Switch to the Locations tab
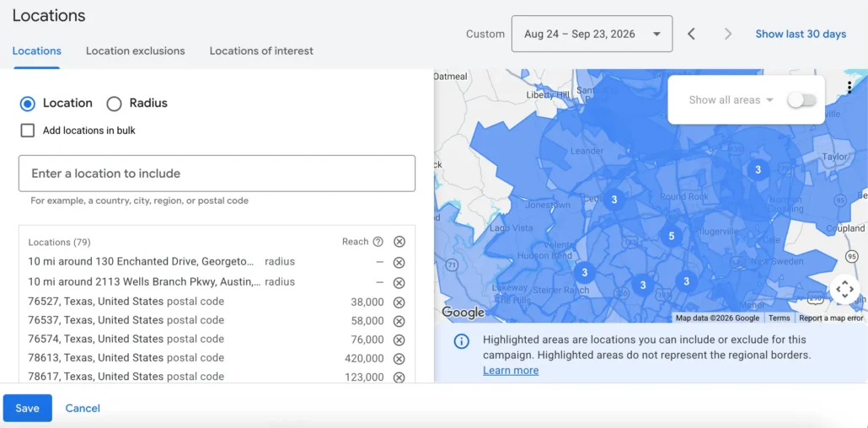The height and width of the screenshot is (428, 868). click(x=36, y=51)
